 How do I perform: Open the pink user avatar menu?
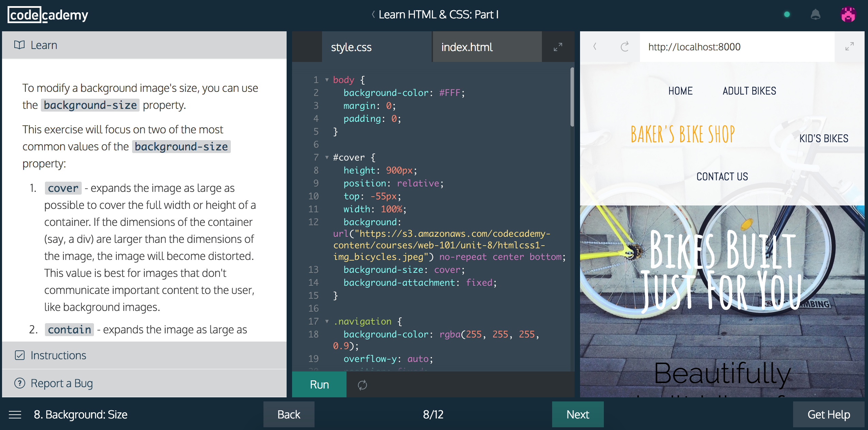tap(848, 15)
